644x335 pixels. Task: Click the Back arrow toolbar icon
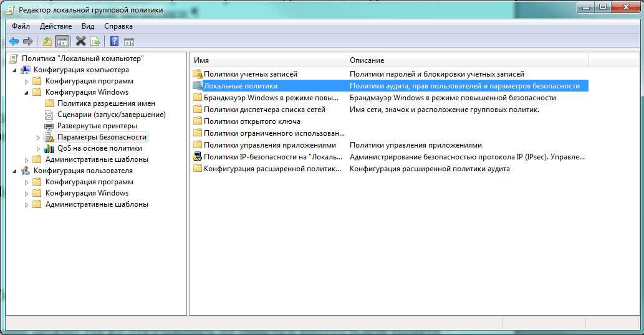(x=13, y=42)
